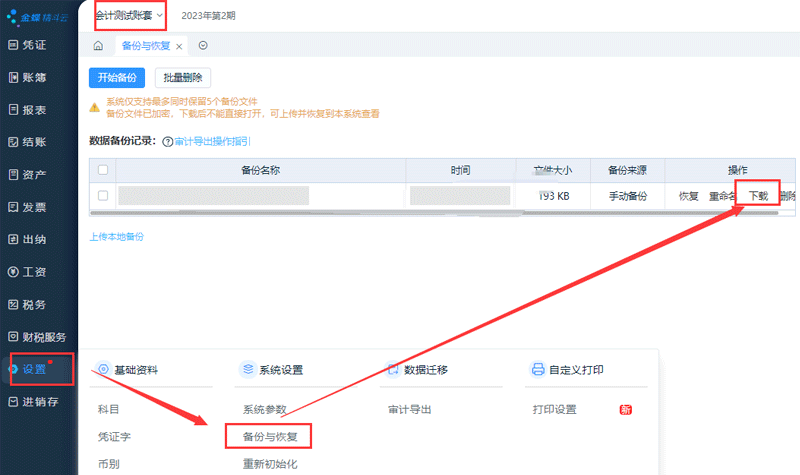Switch to the 备份与恢复 tab
This screenshot has height=475, width=800.
pos(146,46)
